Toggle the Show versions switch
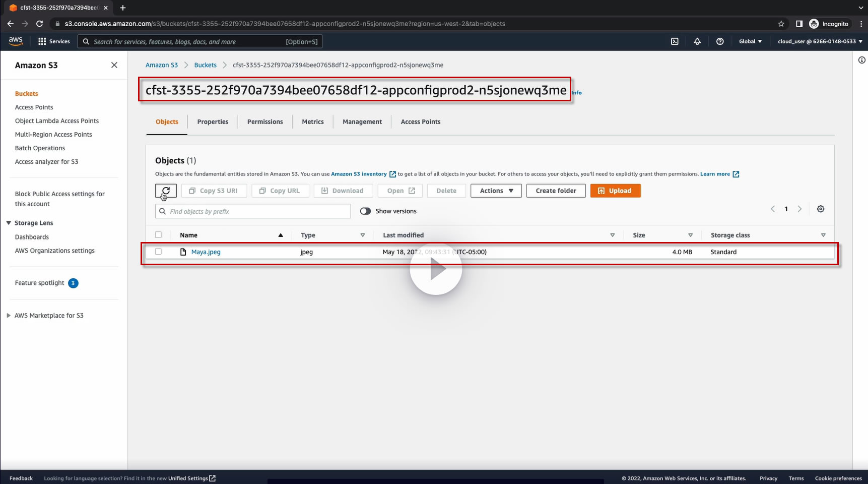The width and height of the screenshot is (868, 484). (365, 211)
